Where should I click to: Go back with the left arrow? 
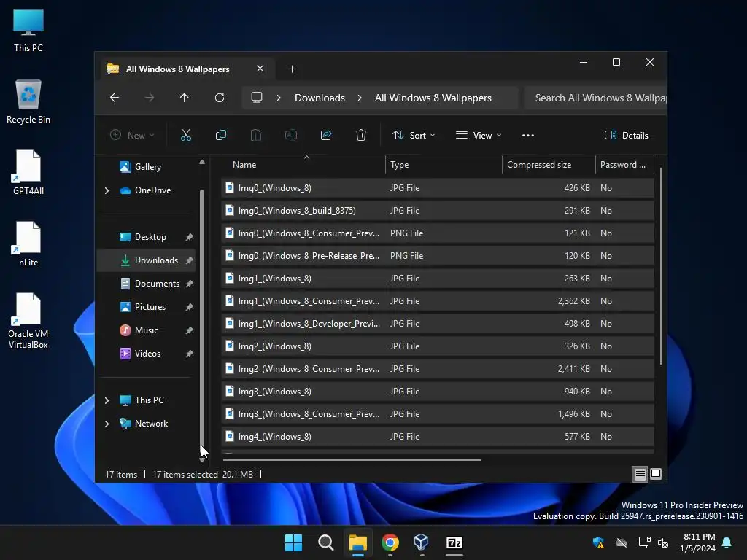pyautogui.click(x=115, y=98)
